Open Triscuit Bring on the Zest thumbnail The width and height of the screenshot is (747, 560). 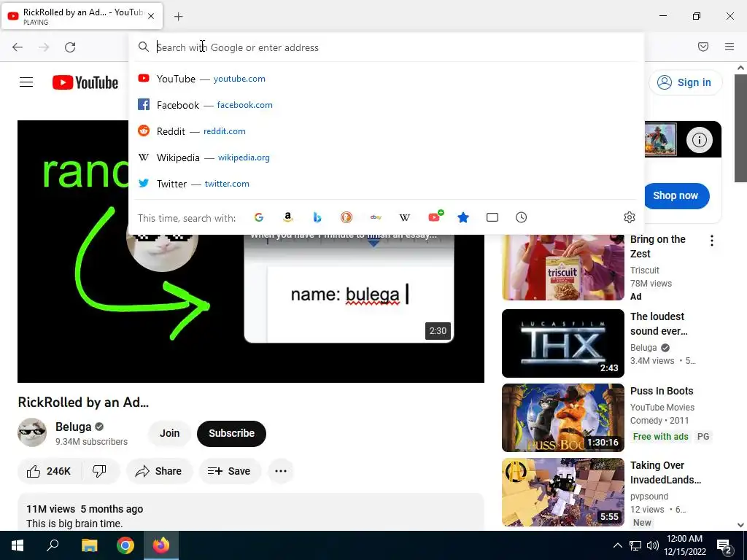coord(562,267)
